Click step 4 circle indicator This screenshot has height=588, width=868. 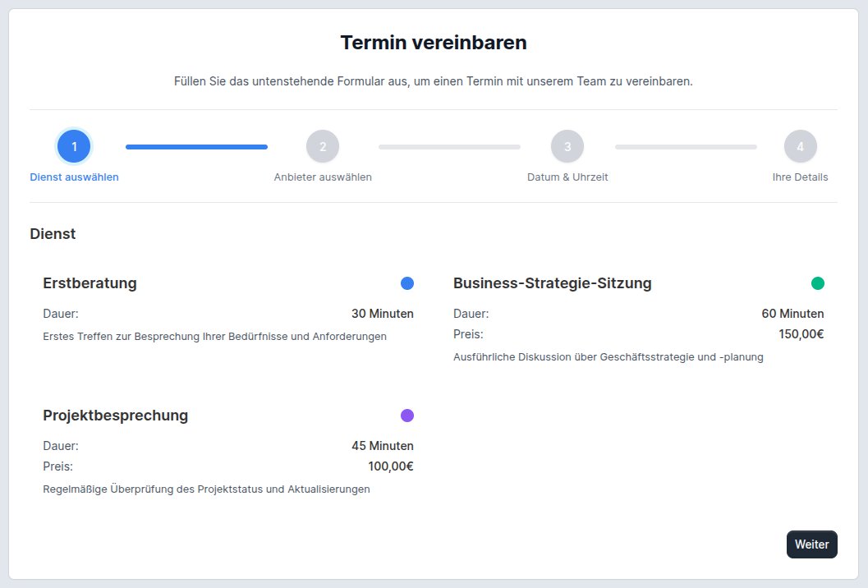(801, 147)
